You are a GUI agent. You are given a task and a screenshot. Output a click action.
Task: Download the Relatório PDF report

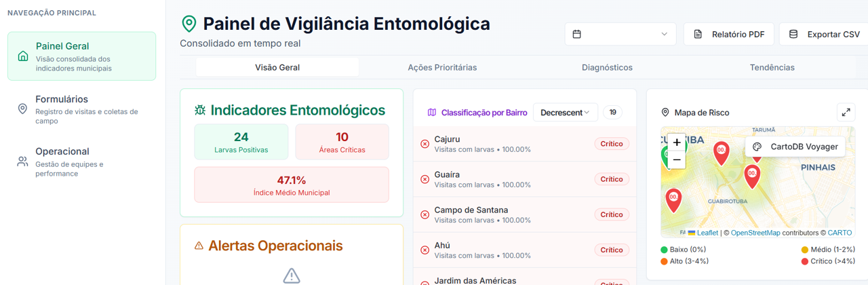pos(729,34)
